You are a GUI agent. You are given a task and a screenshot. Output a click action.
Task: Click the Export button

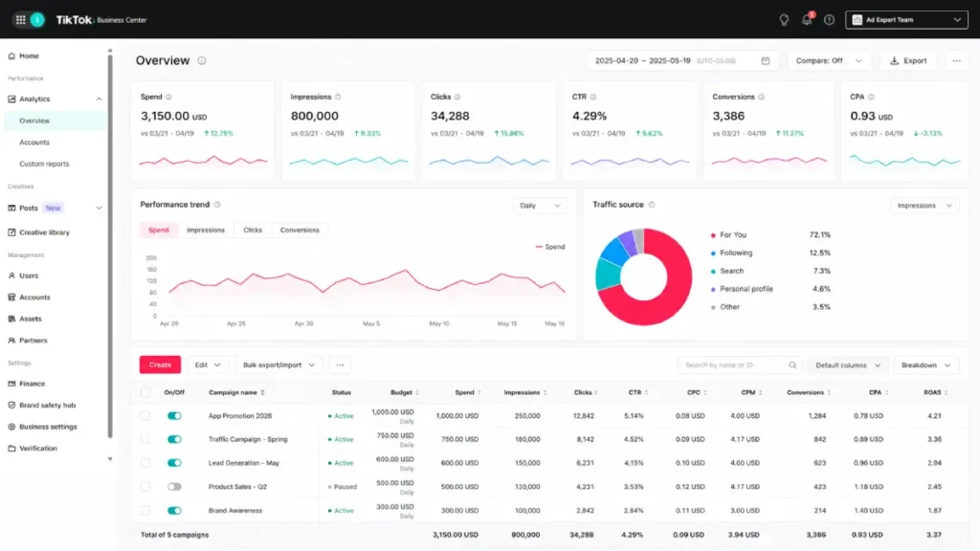tap(908, 60)
